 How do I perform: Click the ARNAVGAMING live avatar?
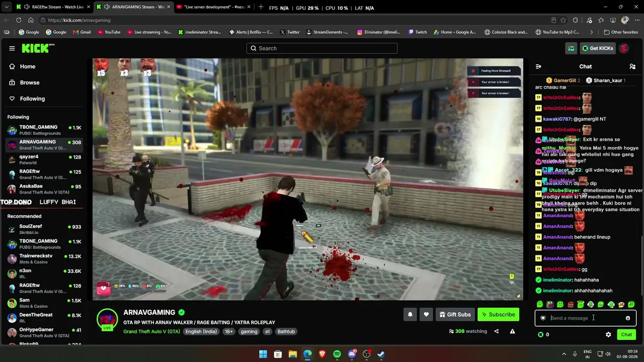pos(107,320)
